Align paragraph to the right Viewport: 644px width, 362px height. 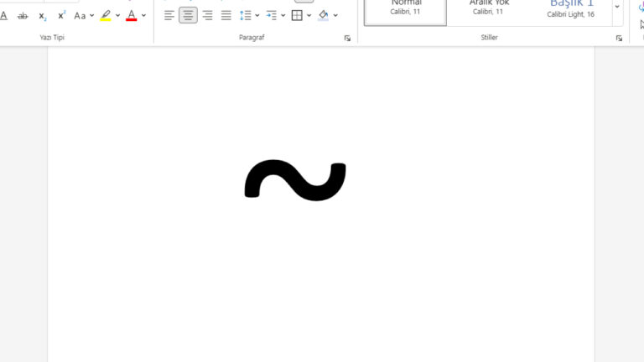pyautogui.click(x=207, y=15)
